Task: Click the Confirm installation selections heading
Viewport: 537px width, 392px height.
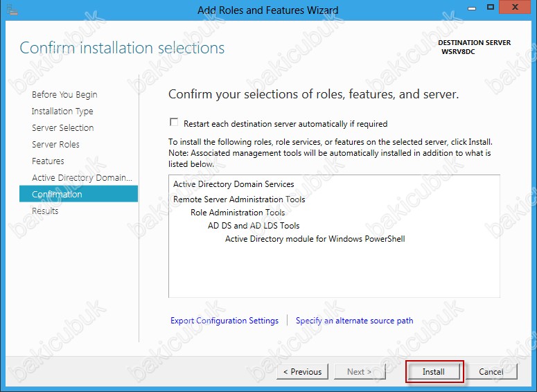Action: point(122,48)
